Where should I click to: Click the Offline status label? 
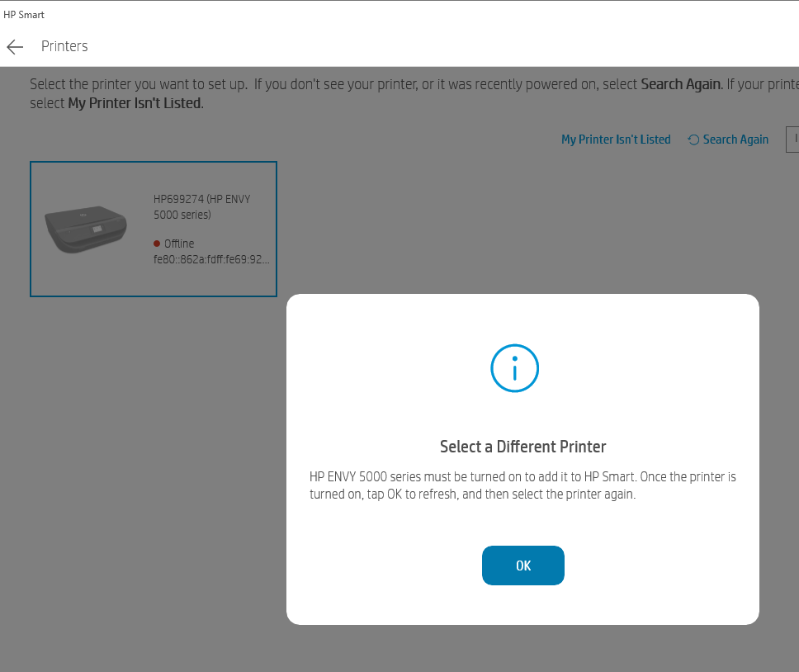pos(177,244)
